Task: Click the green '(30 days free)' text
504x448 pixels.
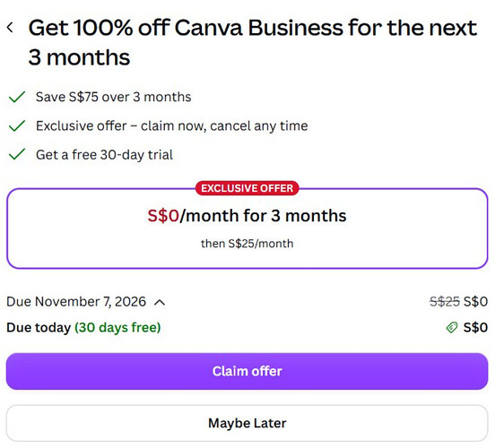Action: click(117, 328)
